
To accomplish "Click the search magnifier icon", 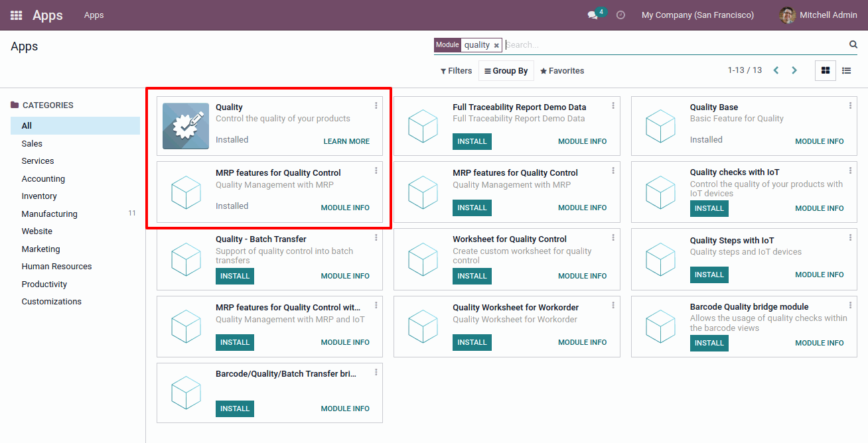I will point(853,44).
